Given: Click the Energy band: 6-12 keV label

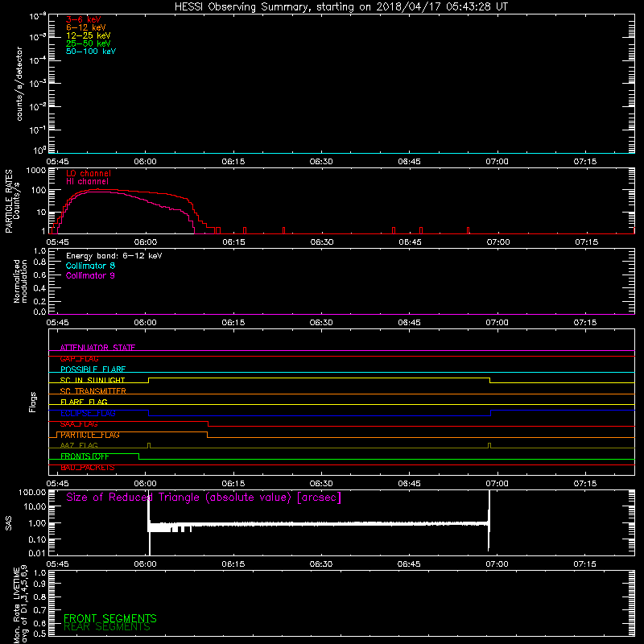Looking at the screenshot, I should [114, 256].
